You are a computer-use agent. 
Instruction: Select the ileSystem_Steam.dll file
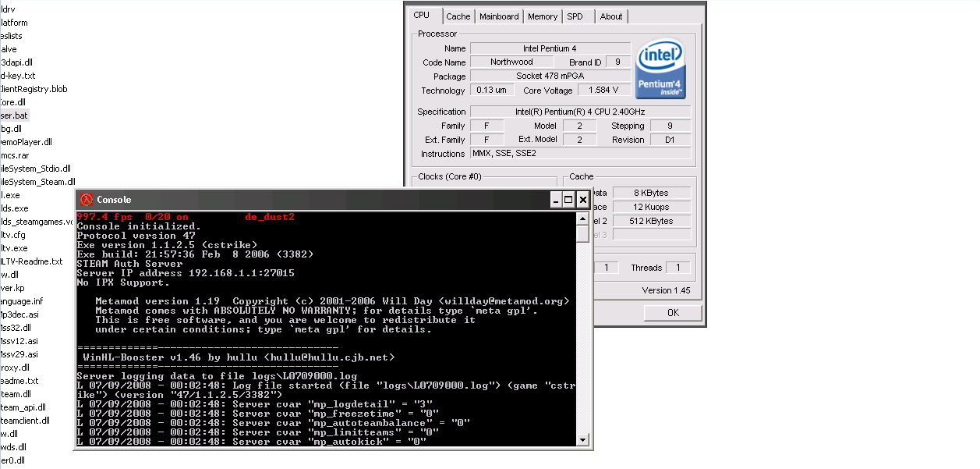[x=37, y=182]
